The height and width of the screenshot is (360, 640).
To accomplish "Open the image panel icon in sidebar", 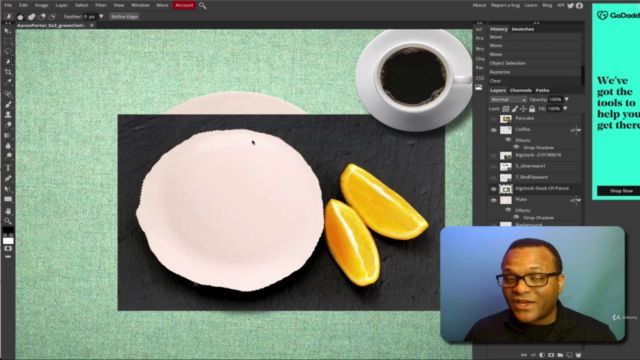I will click(479, 87).
